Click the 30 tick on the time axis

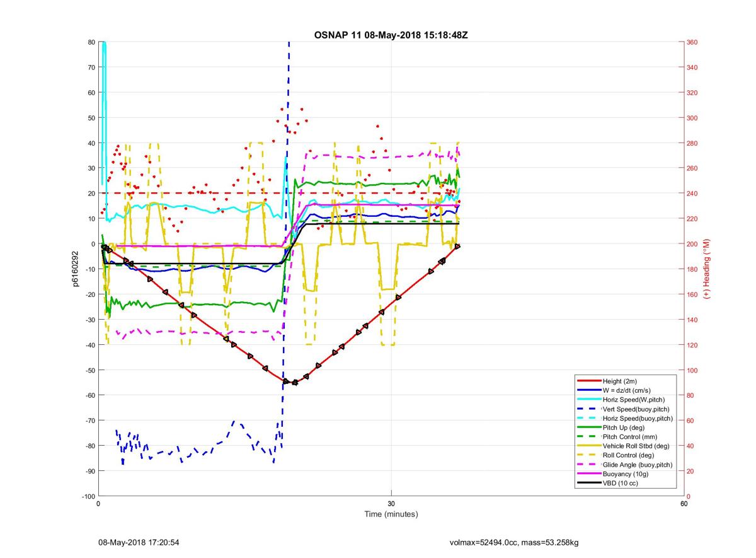pos(391,504)
